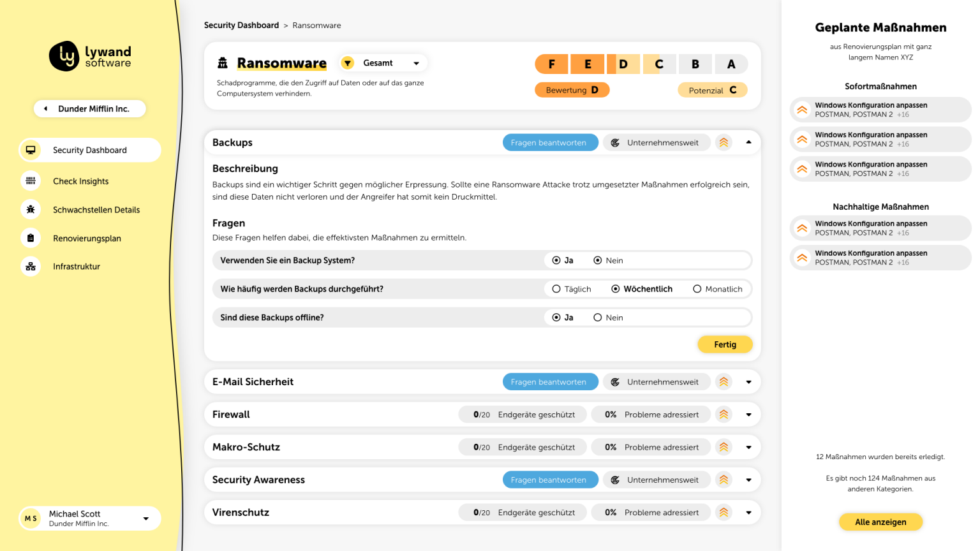The image size is (980, 551).
Task: Click the icon of the second Sofortmaßnahmen entry
Action: [x=802, y=139]
